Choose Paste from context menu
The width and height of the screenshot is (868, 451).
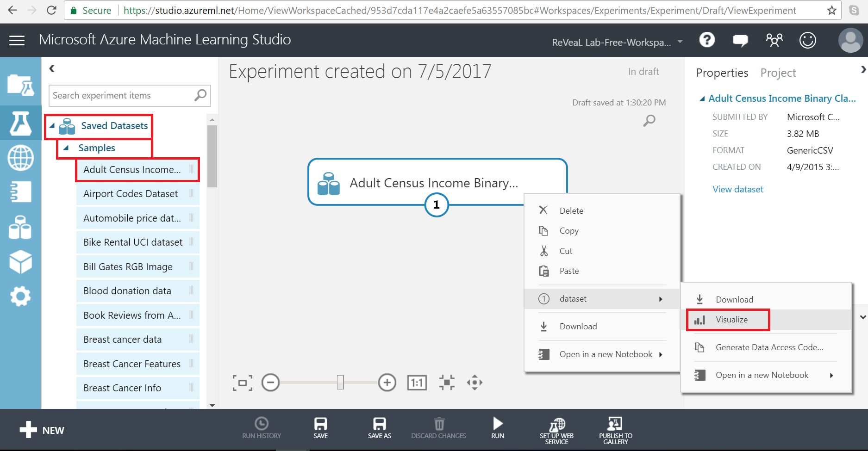click(602, 271)
